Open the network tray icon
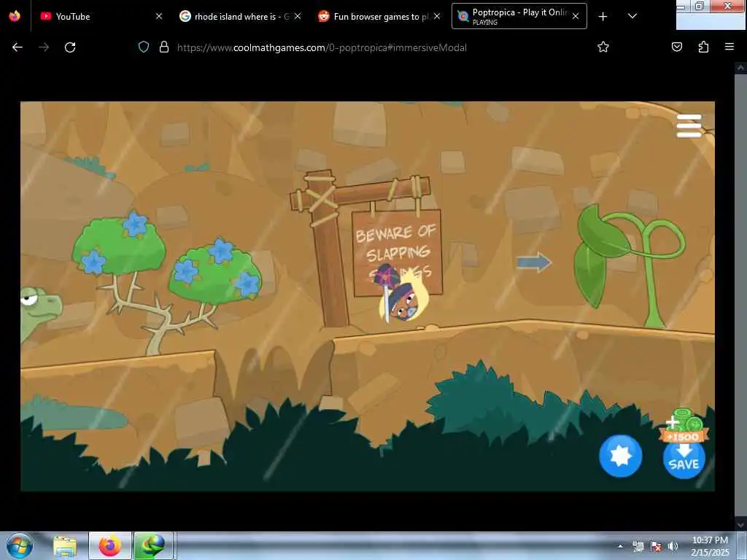The width and height of the screenshot is (747, 560). (638, 546)
